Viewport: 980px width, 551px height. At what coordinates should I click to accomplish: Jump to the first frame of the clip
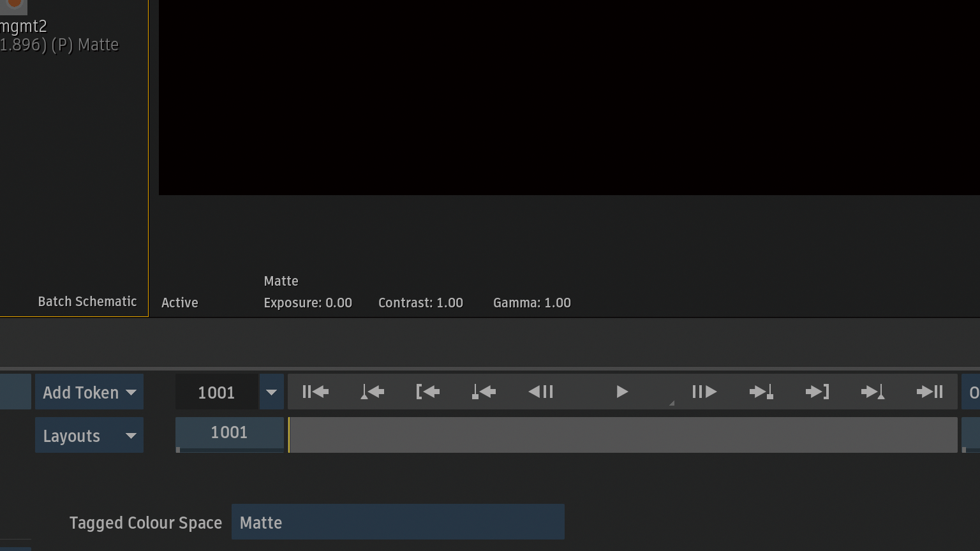[x=316, y=392]
